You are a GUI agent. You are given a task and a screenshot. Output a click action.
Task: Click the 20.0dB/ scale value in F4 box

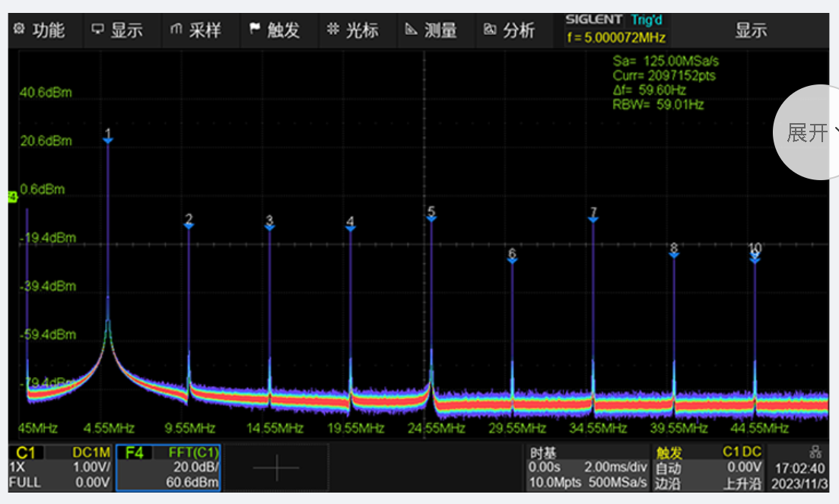[195, 467]
